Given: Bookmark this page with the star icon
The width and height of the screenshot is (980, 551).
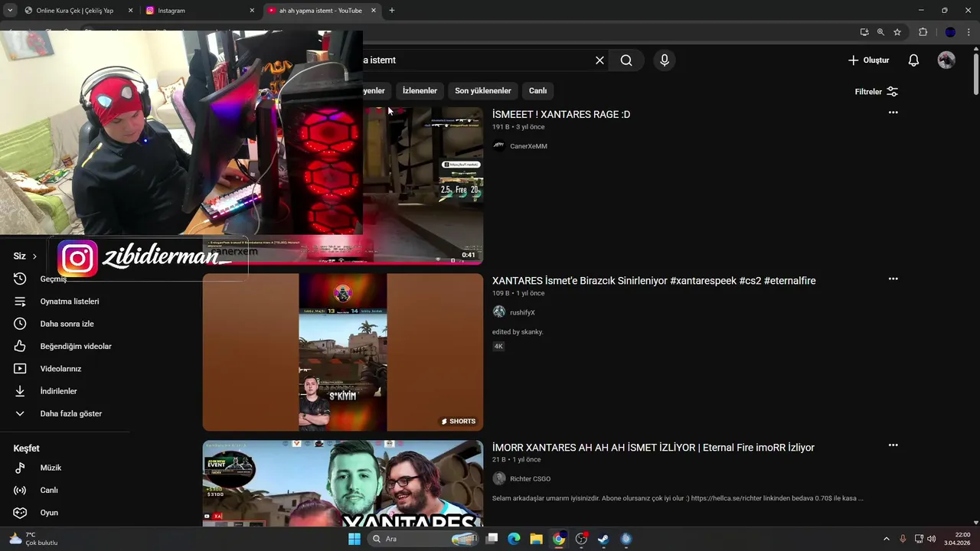Looking at the screenshot, I should 897,32.
